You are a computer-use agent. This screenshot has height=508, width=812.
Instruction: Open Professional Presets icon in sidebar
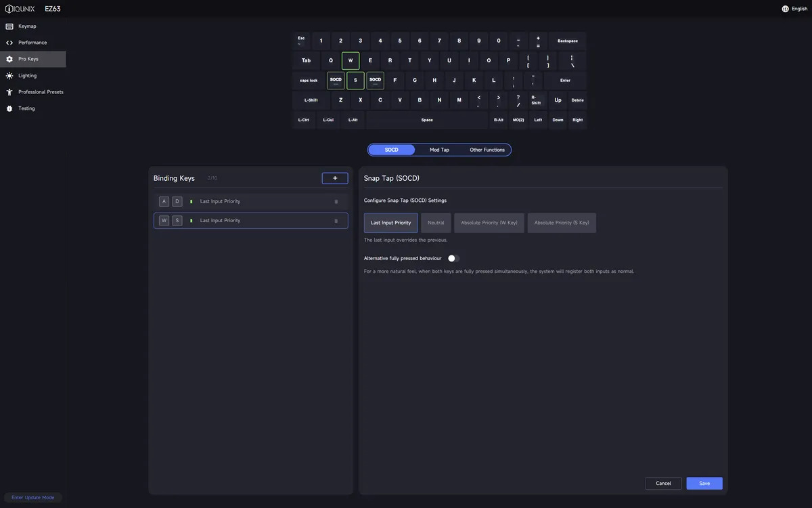pyautogui.click(x=9, y=92)
